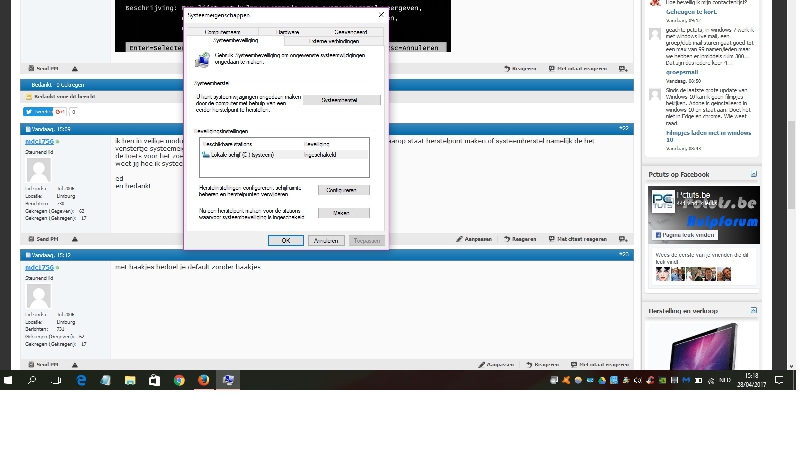Open mdc1756 profile link in post #23
The image size is (800, 450).
[39, 267]
